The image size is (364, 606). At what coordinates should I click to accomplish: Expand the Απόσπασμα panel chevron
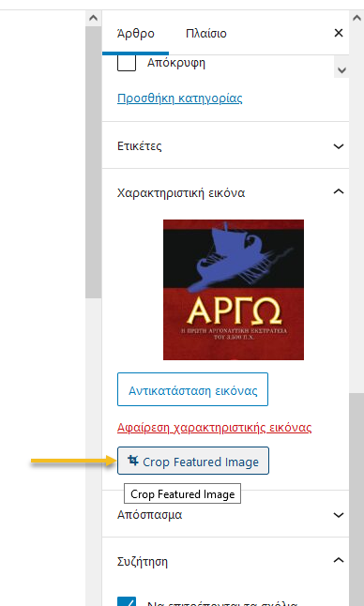339,515
